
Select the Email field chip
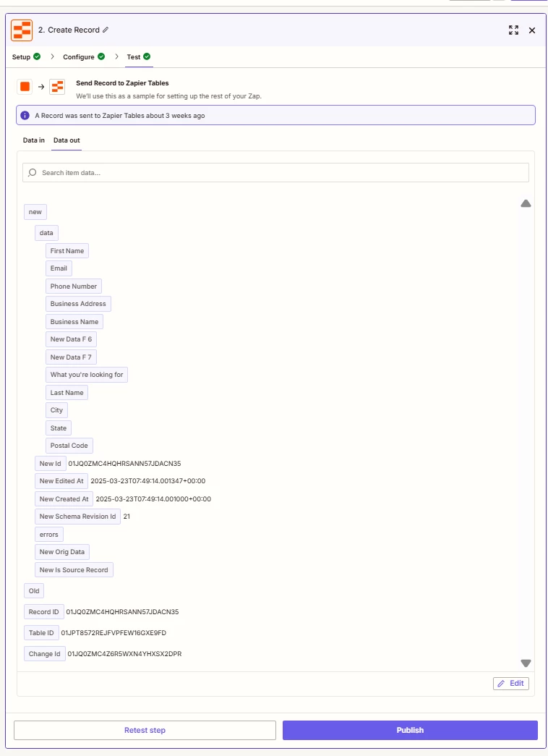59,268
